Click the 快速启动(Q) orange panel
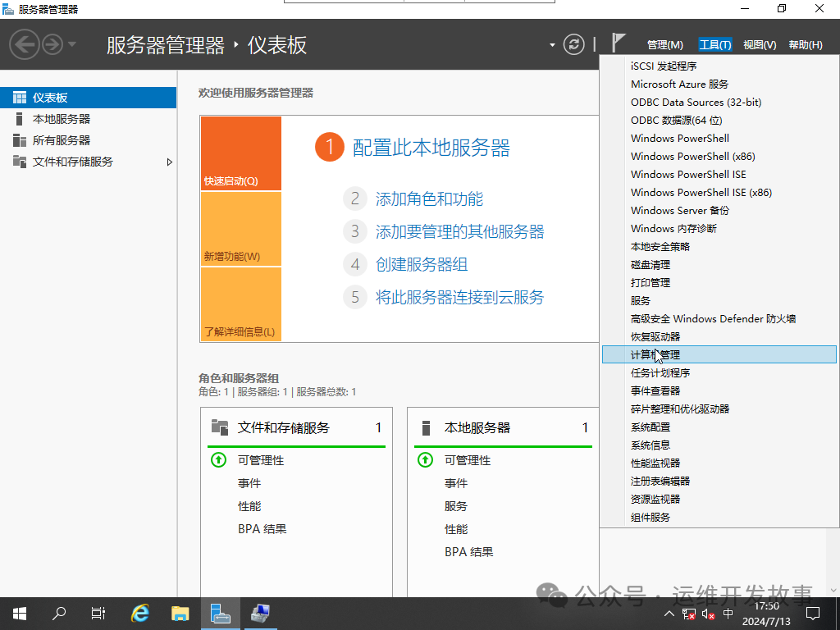Viewport: 840px width, 630px height. pyautogui.click(x=240, y=153)
